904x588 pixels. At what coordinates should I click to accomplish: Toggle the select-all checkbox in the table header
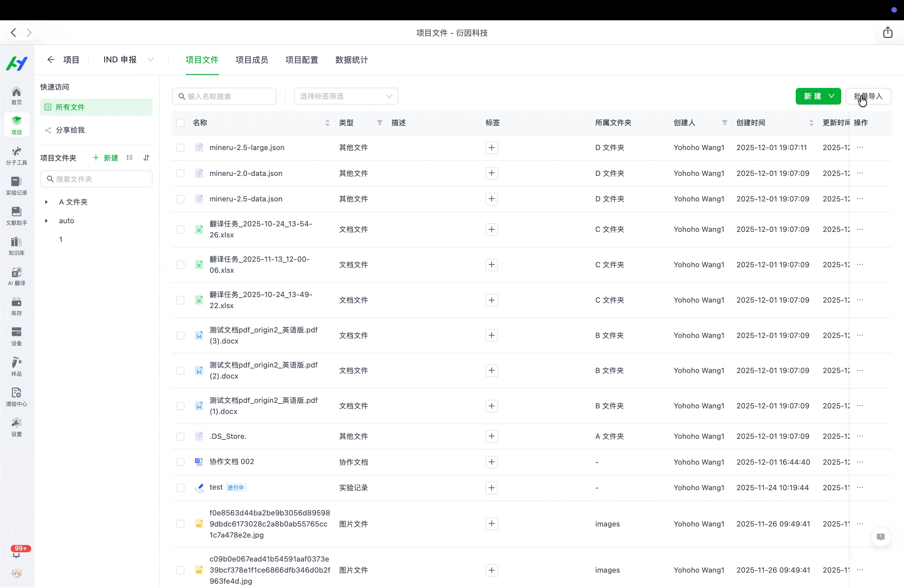click(180, 123)
